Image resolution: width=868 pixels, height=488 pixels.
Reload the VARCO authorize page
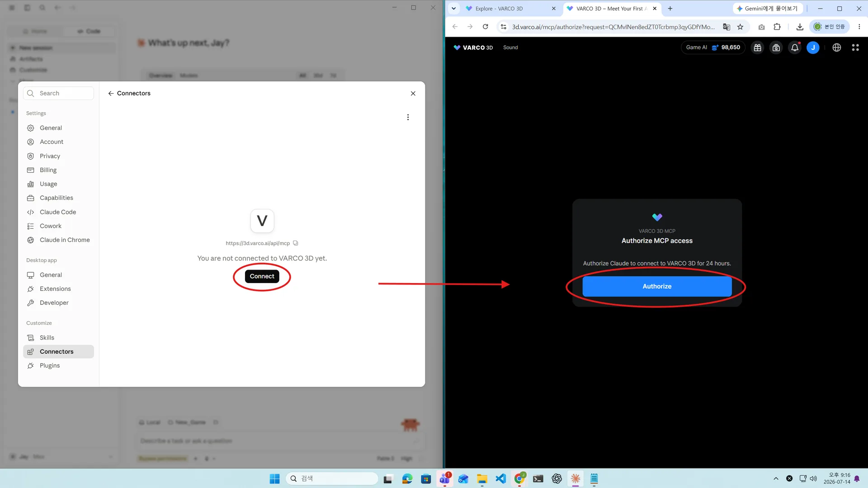tap(485, 27)
